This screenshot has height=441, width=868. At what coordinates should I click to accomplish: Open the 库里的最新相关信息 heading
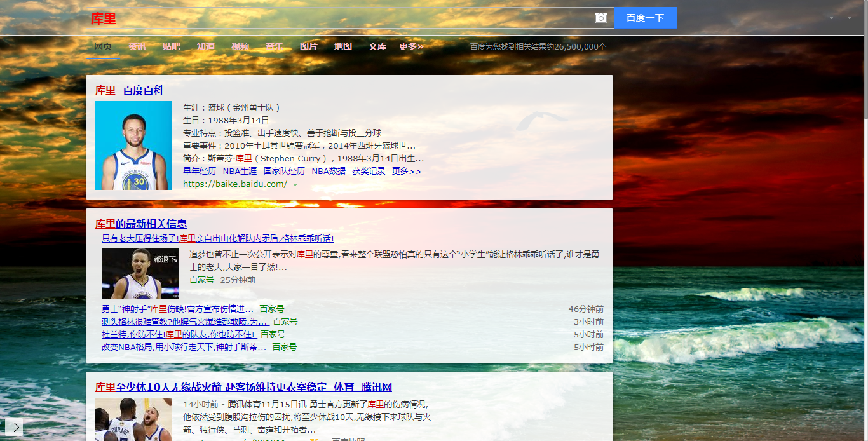[x=141, y=224]
